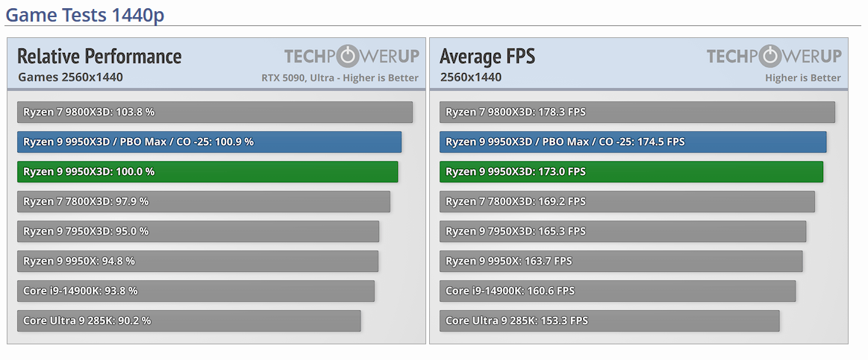
Task: Open the Average FPS chart image
Action: tap(639, 191)
